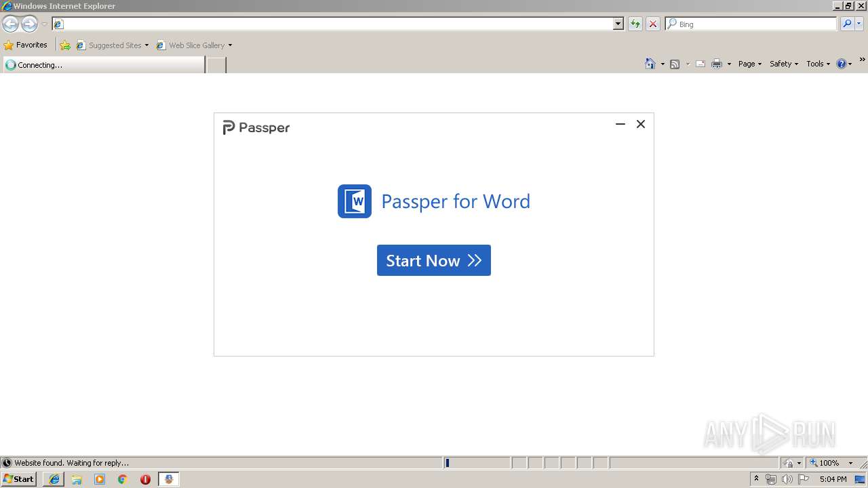Add page to Favorites bar icon
This screenshot has height=488, width=868.
coord(65,45)
